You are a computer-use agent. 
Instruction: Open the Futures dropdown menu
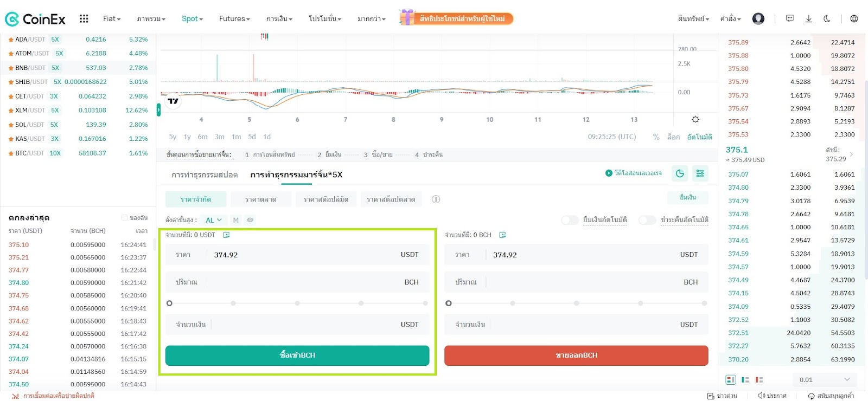click(x=234, y=19)
